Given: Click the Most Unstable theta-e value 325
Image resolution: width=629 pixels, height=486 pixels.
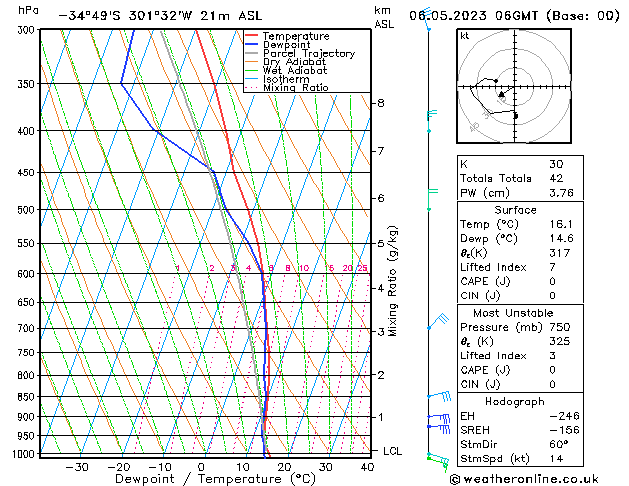Looking at the screenshot, I should [560, 341].
